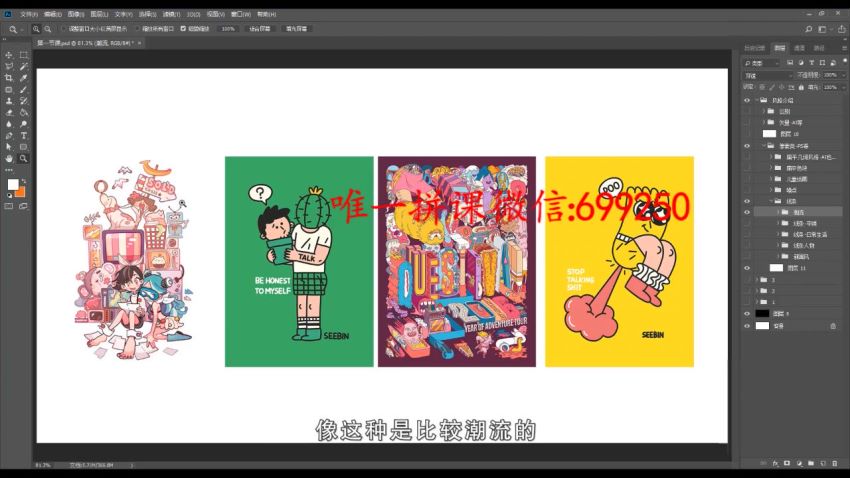Select the Pen tool

pos(9,135)
